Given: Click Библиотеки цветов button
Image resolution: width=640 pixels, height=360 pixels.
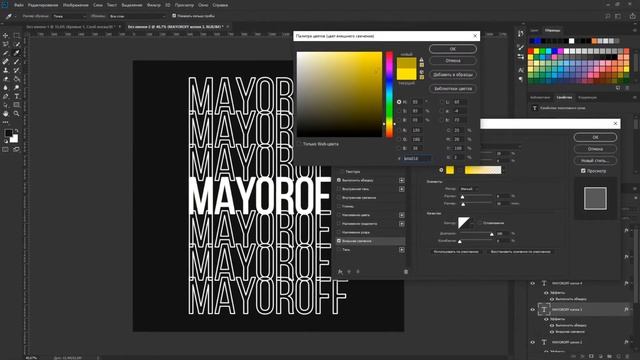Looking at the screenshot, I should coord(453,89).
